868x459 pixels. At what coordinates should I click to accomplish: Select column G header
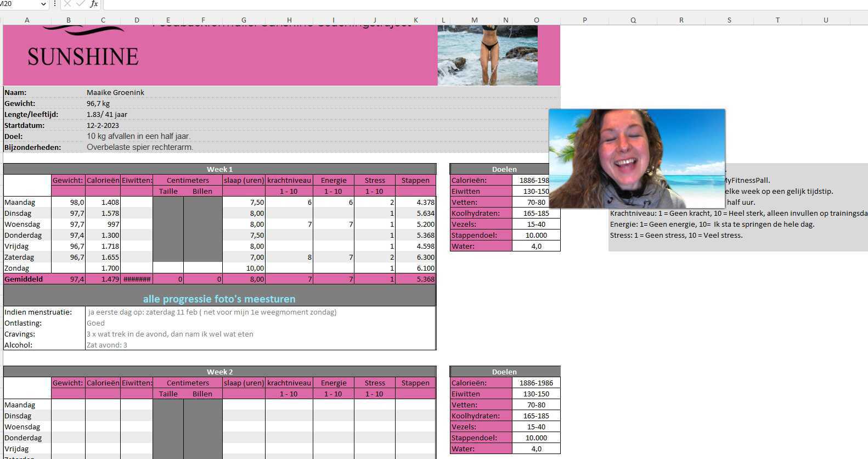(x=244, y=20)
